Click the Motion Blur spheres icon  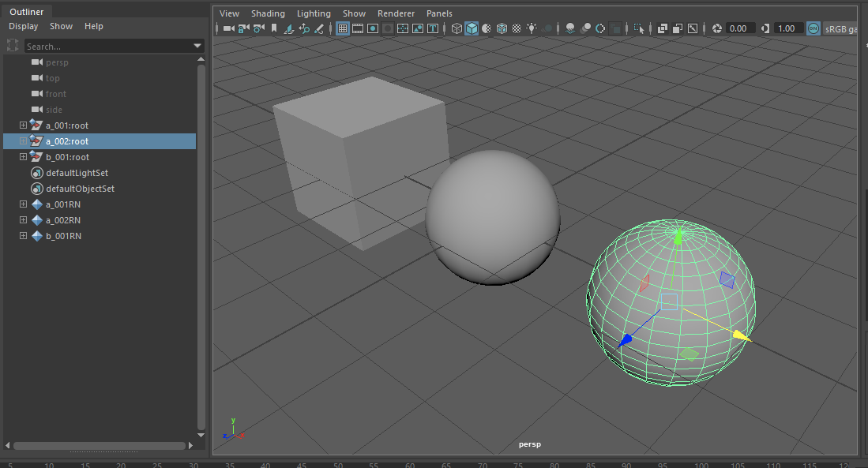(585, 28)
